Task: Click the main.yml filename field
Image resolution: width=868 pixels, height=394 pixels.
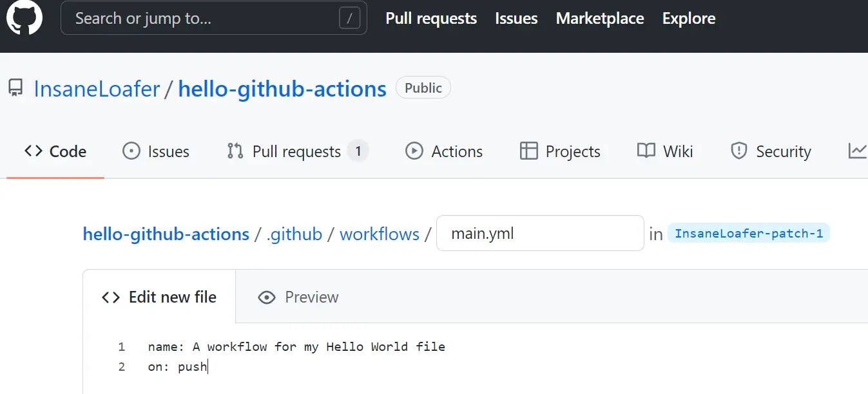Action: click(x=540, y=233)
